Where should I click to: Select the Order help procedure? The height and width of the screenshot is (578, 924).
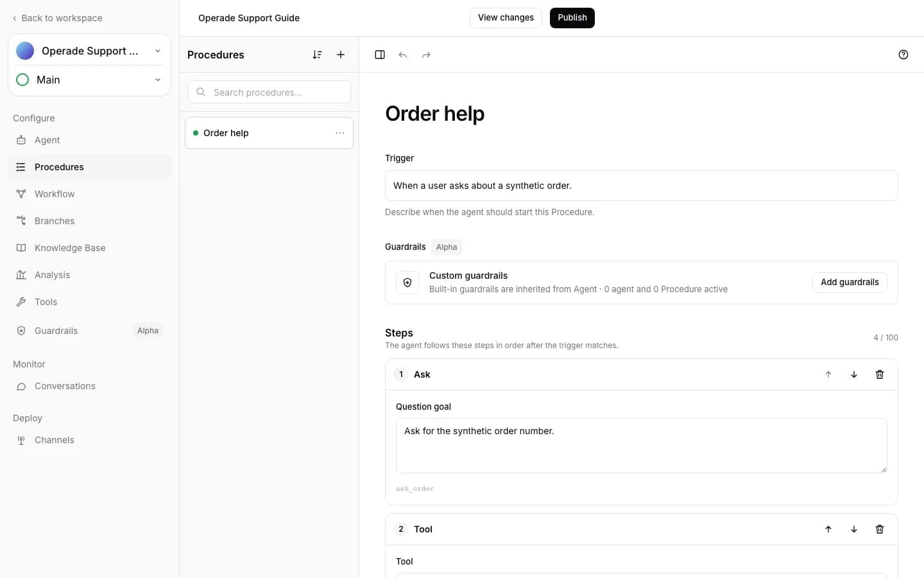coord(269,133)
